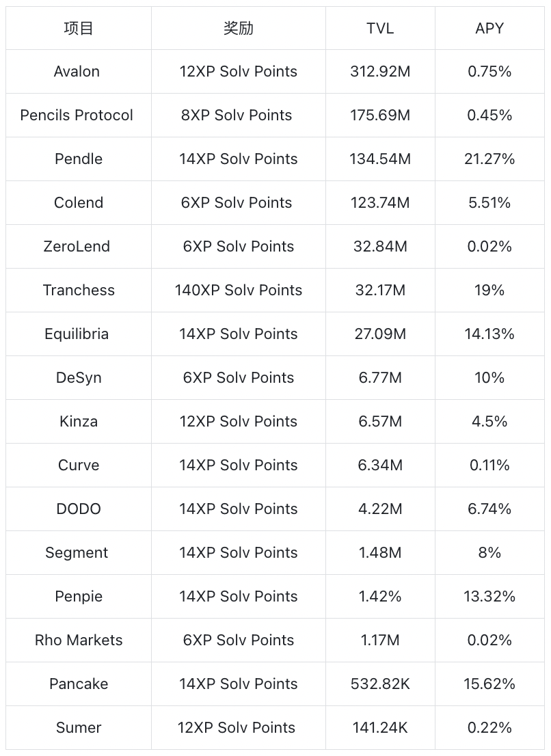Select Colend's 123.74M TVL cell

coord(380,202)
